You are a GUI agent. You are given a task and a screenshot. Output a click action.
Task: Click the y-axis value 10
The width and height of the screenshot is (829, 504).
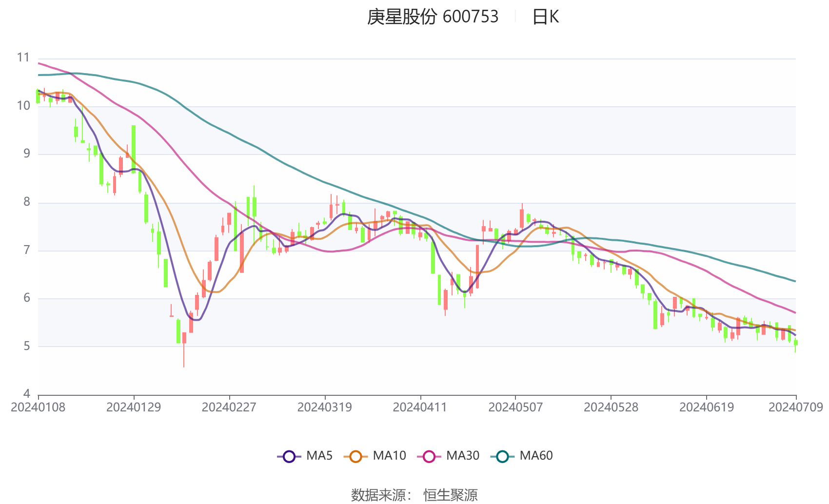[x=23, y=106]
